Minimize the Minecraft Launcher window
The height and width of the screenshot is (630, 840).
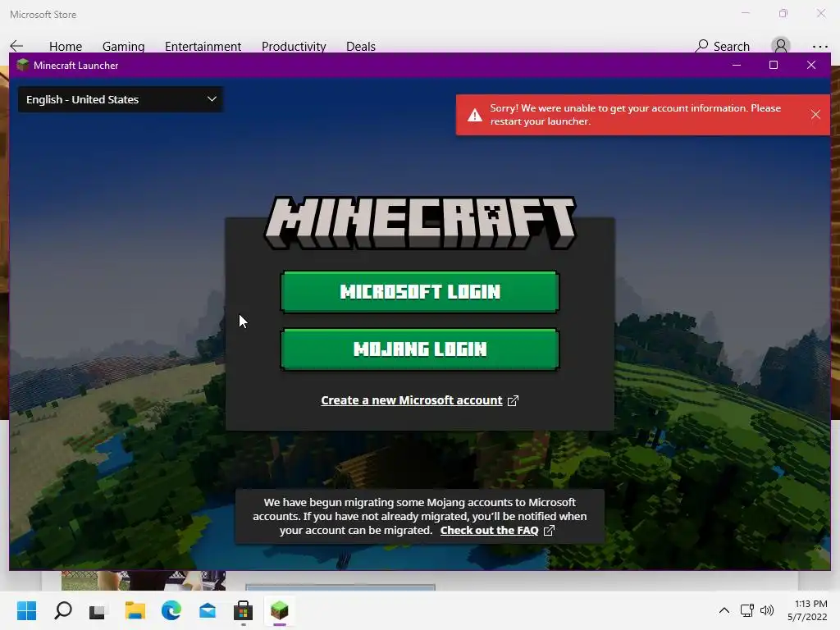(737, 66)
